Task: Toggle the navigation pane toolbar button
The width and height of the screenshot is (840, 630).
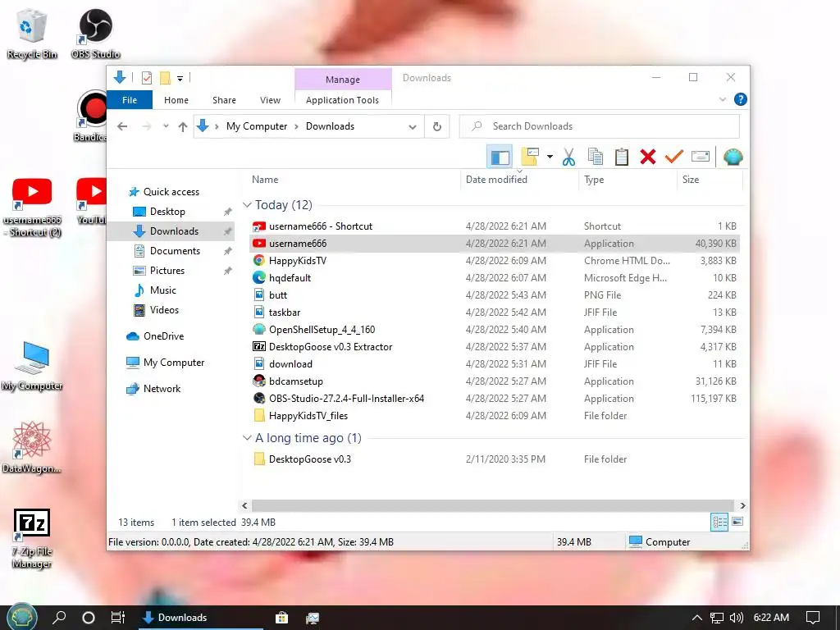Action: 500,157
